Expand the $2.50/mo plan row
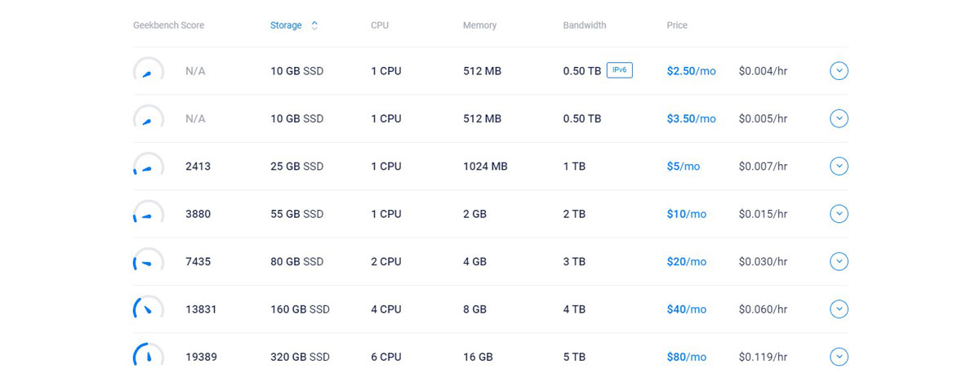Image resolution: width=980 pixels, height=378 pixels. 839,71
